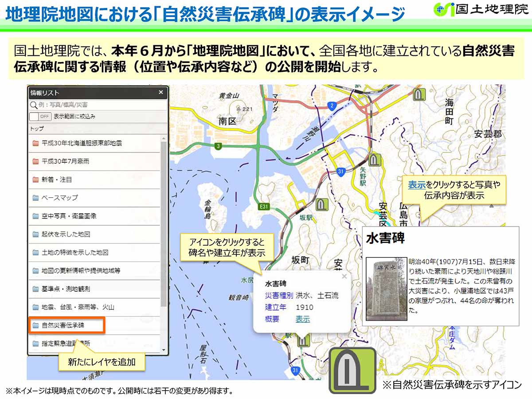Click the 黄金山 label on map
532x399 pixels.
[229, 95]
